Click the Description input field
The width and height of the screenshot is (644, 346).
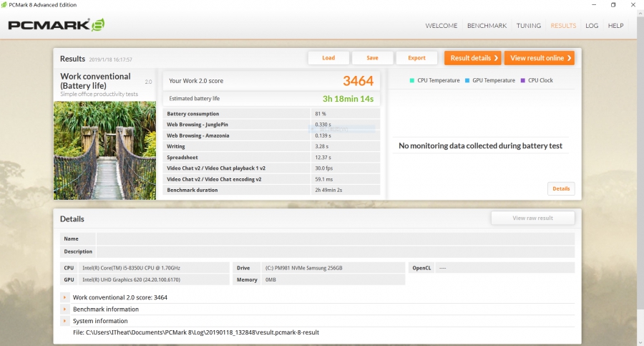[x=335, y=251]
